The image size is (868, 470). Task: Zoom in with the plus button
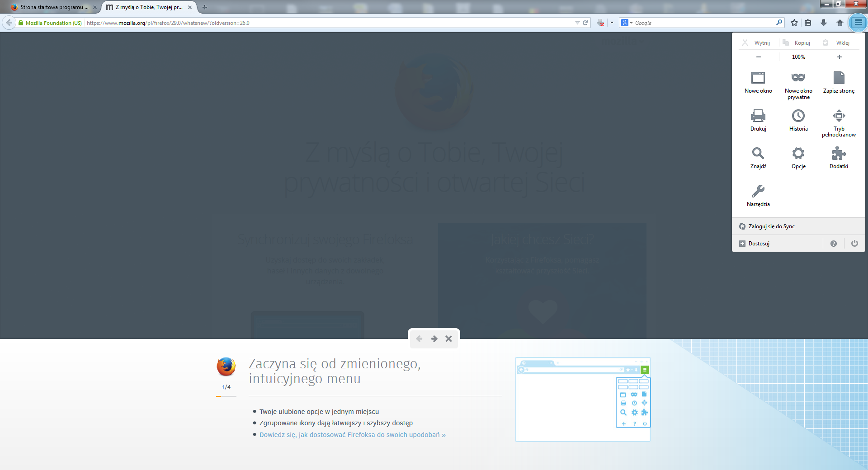839,57
